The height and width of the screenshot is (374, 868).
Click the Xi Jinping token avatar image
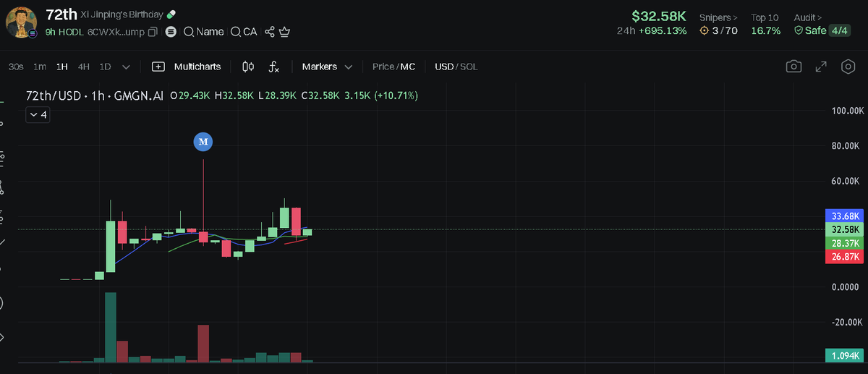tap(22, 22)
